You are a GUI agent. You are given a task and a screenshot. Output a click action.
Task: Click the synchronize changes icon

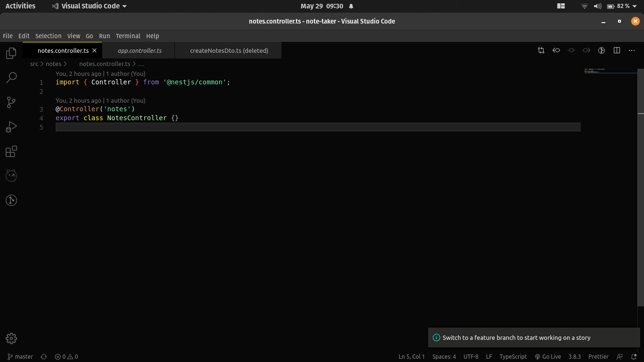tap(43, 356)
